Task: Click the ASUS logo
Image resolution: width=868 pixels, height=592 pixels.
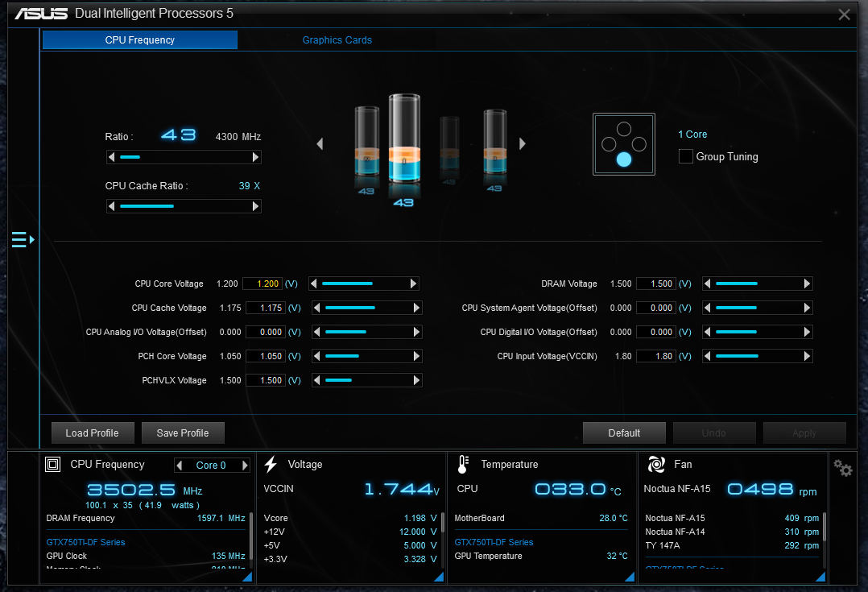Action: (x=41, y=14)
